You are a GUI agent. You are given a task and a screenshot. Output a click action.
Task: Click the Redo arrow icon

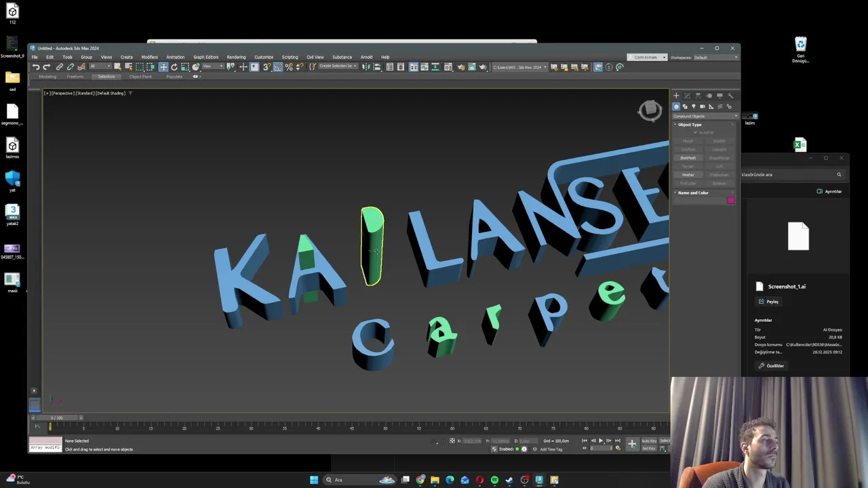(x=46, y=66)
